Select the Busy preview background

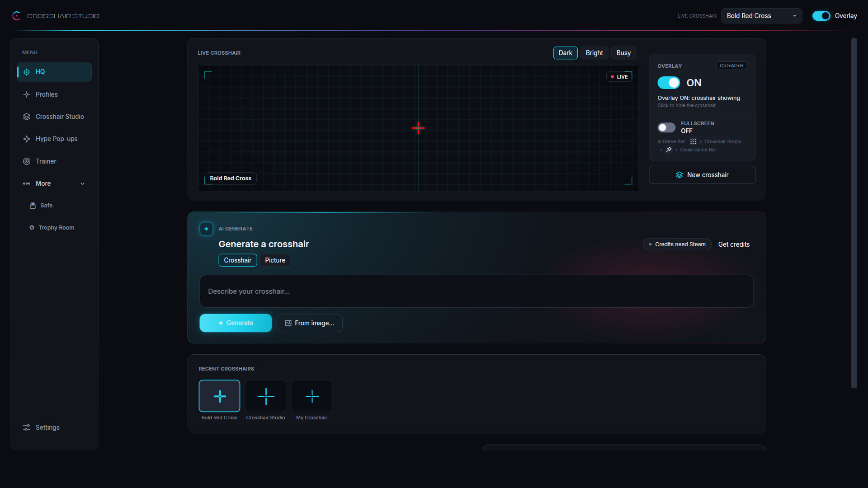623,53
